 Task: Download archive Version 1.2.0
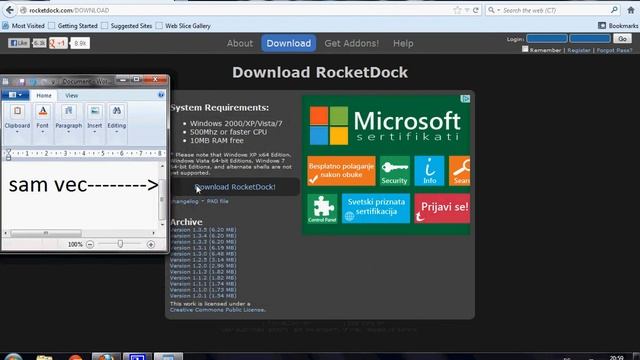(x=203, y=266)
